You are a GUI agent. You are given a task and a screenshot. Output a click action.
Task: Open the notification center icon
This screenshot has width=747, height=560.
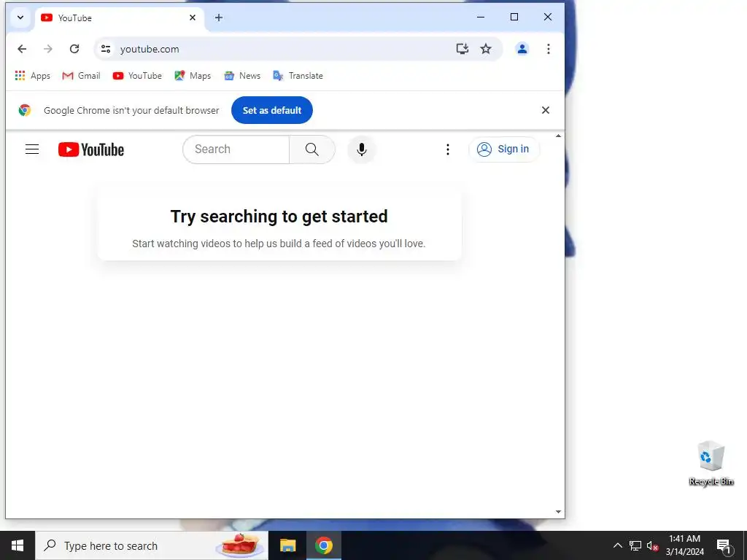724,545
